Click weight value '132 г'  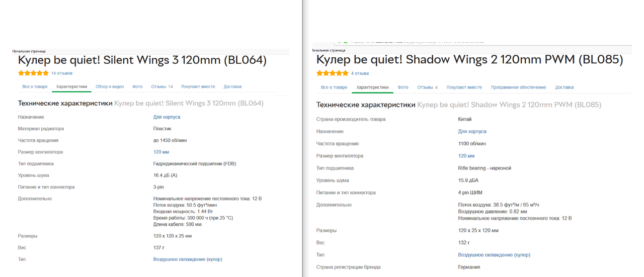tap(464, 242)
